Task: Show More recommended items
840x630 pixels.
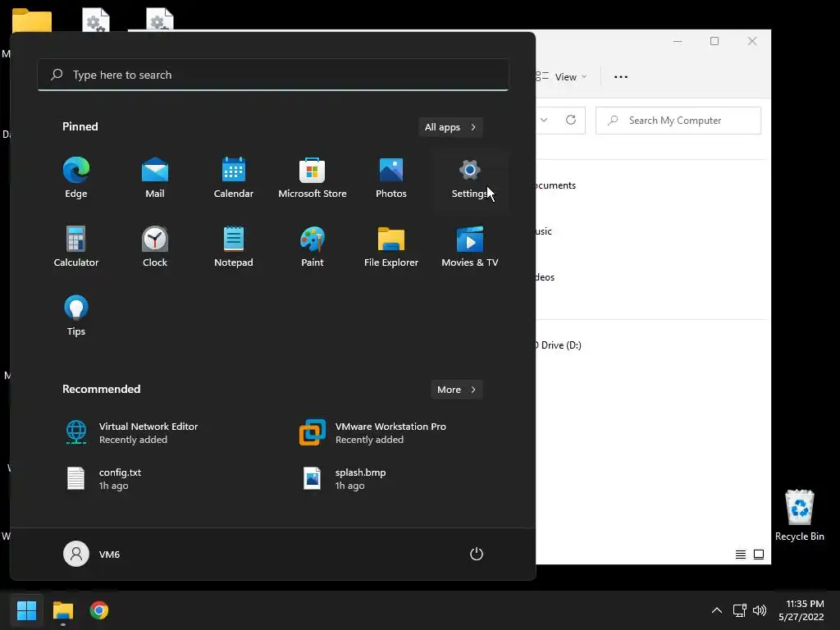Action: click(456, 390)
